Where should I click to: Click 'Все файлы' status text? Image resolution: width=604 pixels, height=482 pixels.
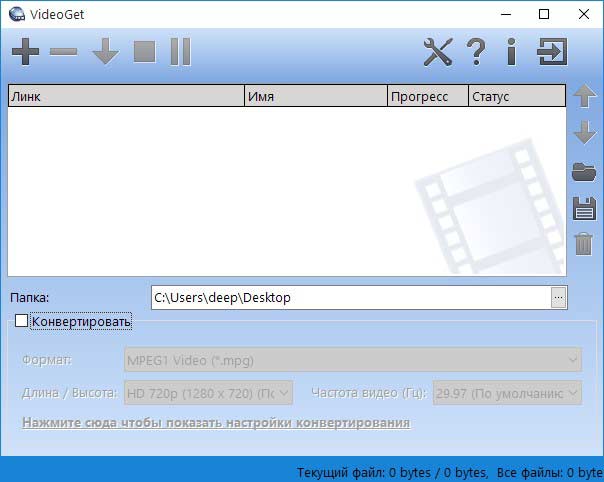[529, 472]
